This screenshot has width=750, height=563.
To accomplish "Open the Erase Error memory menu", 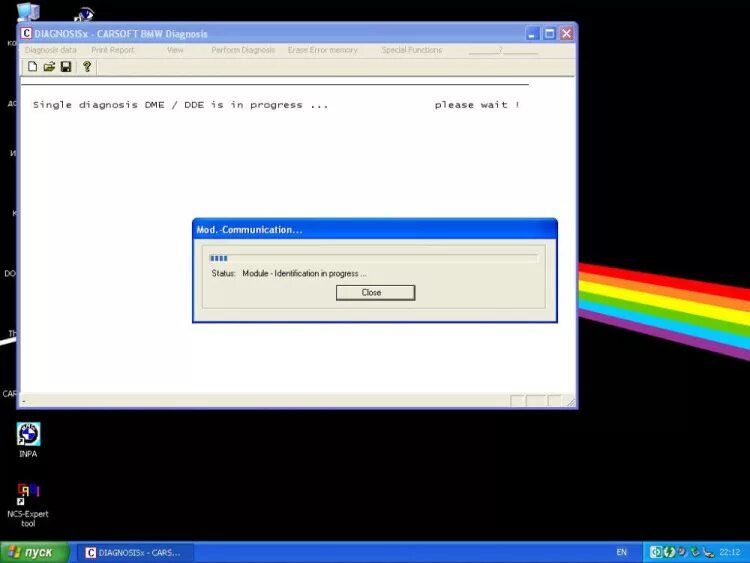I will tap(322, 50).
